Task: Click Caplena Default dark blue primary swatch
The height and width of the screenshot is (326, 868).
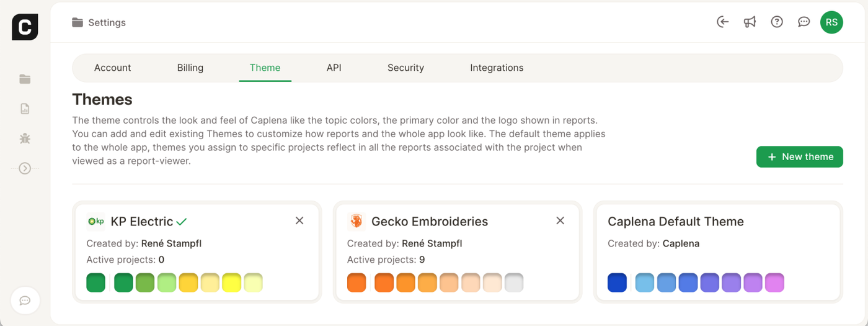Action: coord(617,283)
